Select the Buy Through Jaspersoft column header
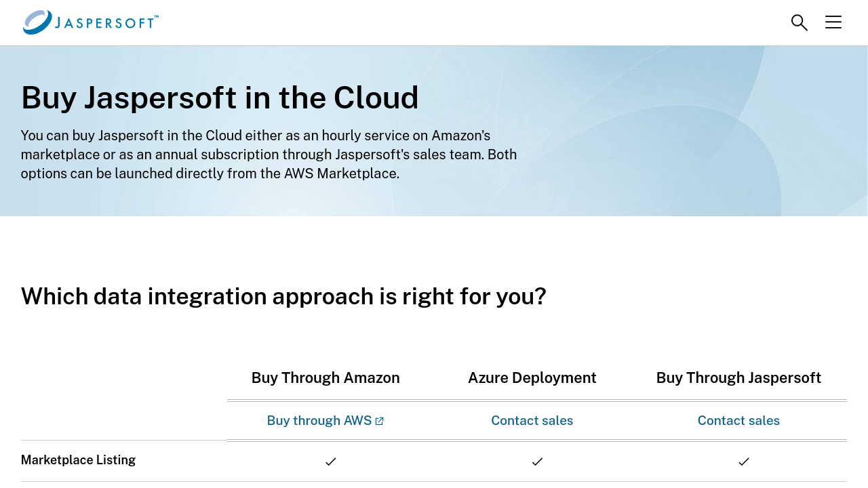The height and width of the screenshot is (488, 868). tap(738, 378)
